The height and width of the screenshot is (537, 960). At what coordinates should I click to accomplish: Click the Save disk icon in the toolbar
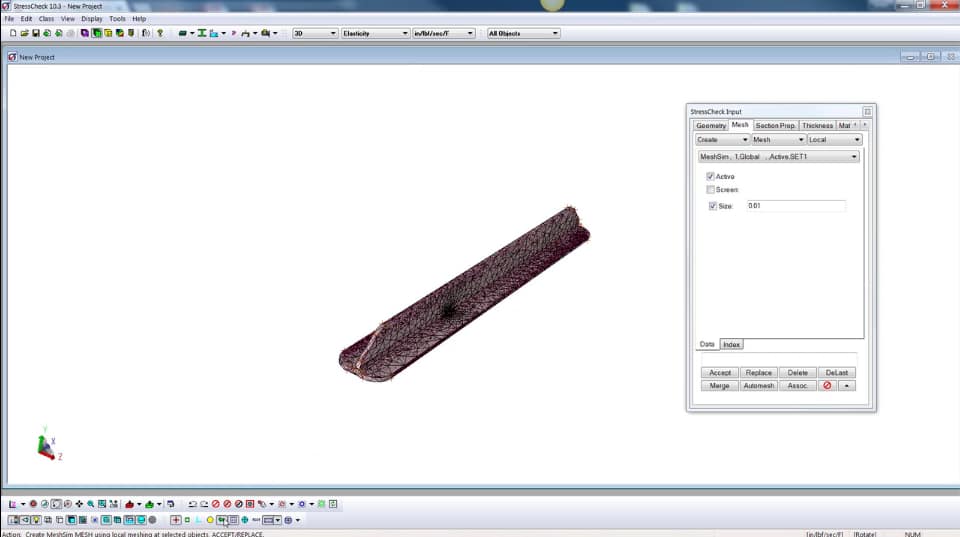(35, 33)
